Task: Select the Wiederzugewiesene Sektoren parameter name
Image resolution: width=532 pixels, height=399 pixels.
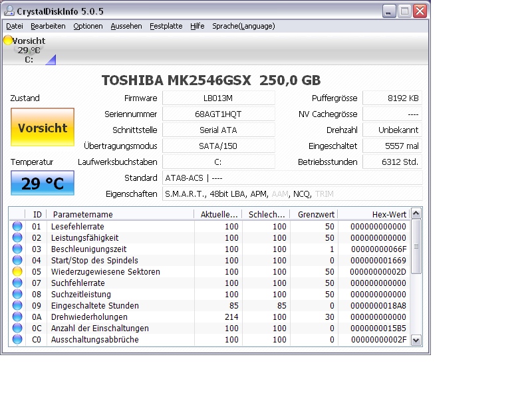Action: pyautogui.click(x=106, y=271)
